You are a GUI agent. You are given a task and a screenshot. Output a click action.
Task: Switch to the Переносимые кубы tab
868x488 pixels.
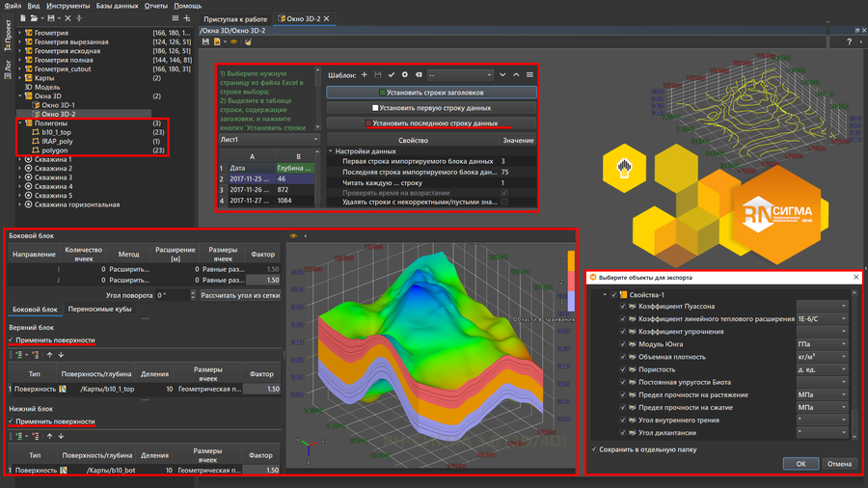(x=99, y=310)
